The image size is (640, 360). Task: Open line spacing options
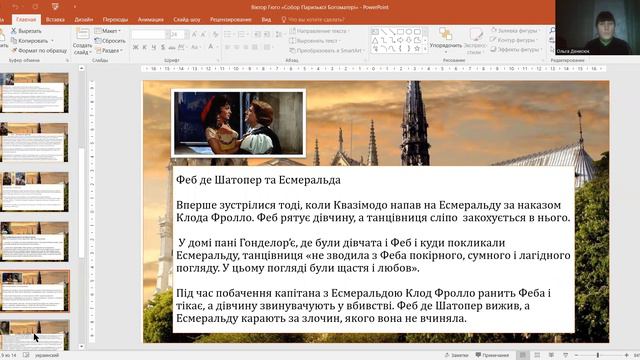[279, 34]
